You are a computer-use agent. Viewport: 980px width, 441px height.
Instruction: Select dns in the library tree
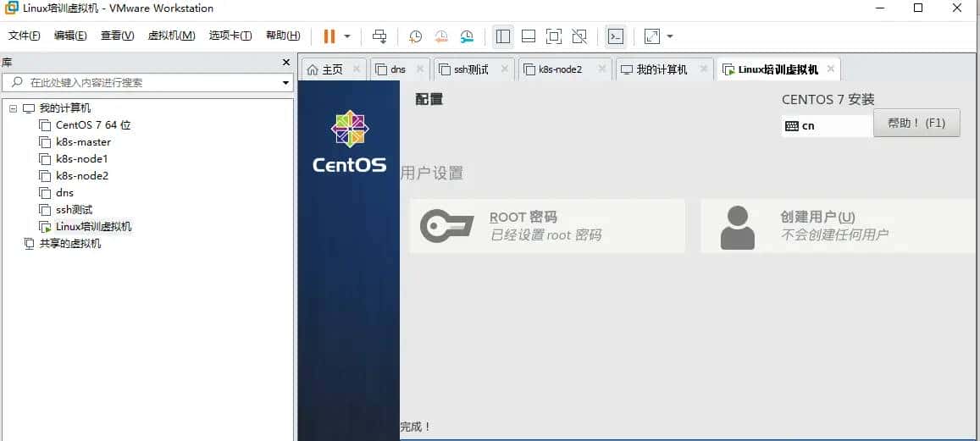coord(64,192)
